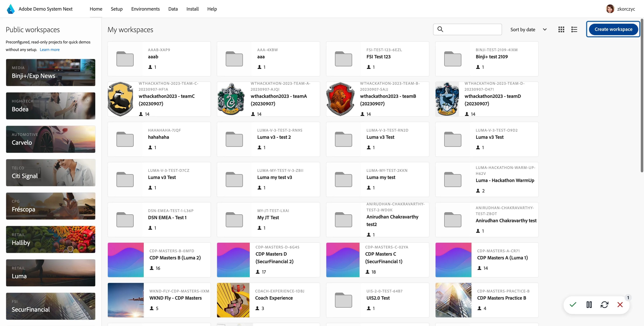Open the Fréscopa CPG workspace
Viewport: 644px width, 326px height.
tap(50, 206)
